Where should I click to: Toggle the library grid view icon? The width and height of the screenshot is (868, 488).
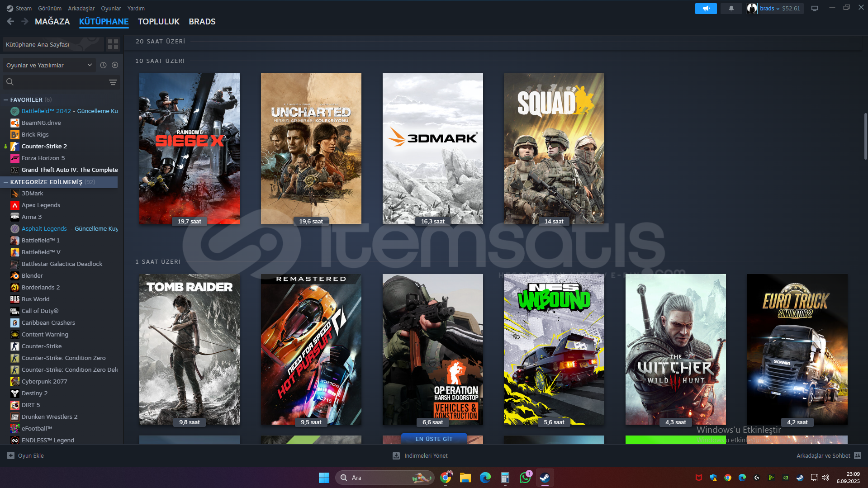pos(113,44)
